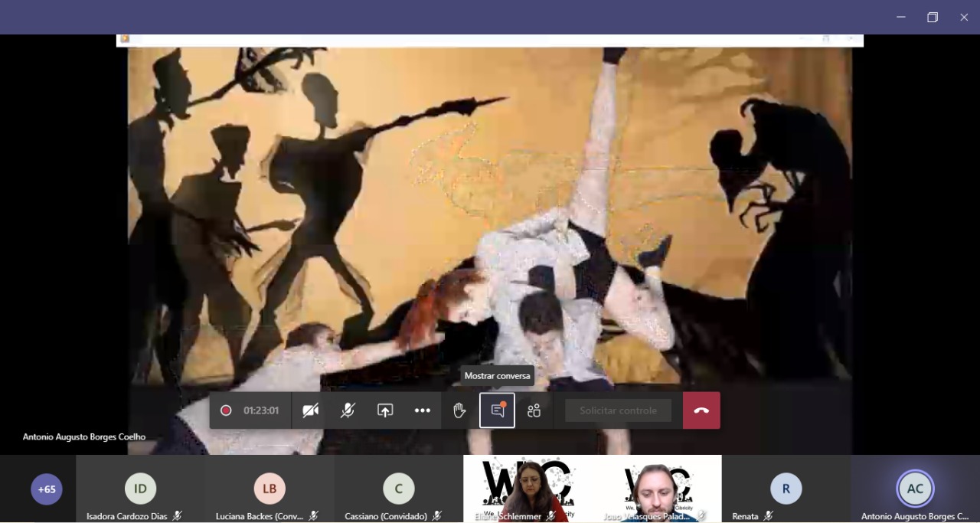
Task: Click the 01:23:01 meeting timer
Action: 261,410
